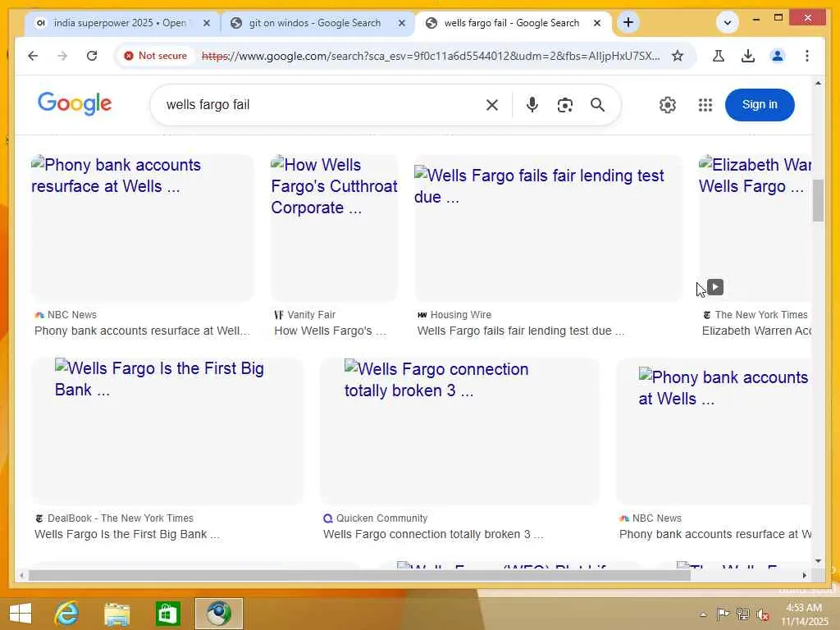Open the downloads icon

click(x=748, y=56)
